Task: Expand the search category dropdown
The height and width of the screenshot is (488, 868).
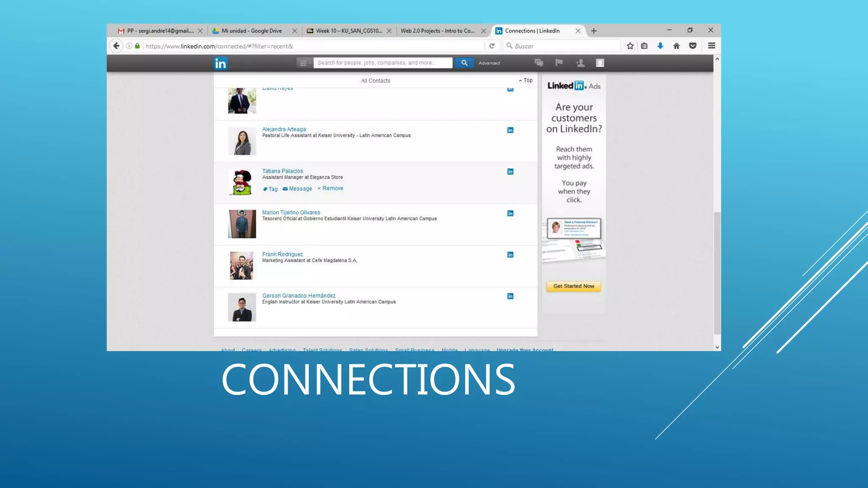Action: pos(304,63)
